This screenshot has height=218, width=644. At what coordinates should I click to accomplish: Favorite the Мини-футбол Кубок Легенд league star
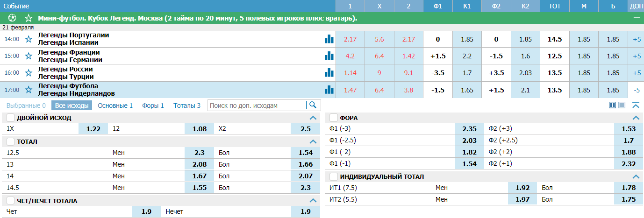tap(29, 18)
